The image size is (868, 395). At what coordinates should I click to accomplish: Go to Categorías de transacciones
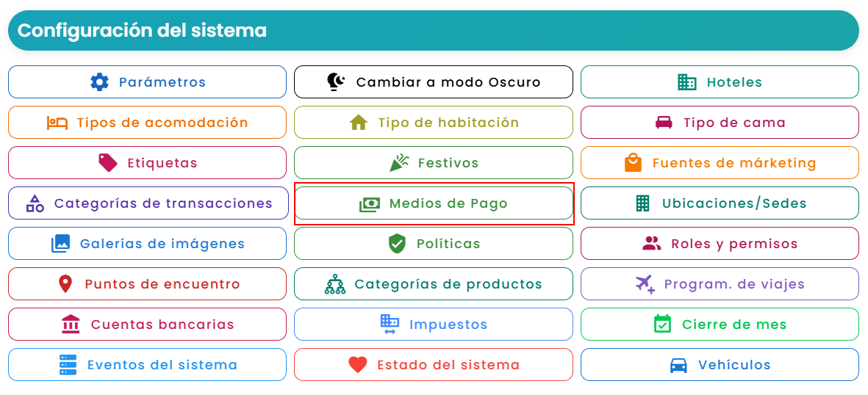[148, 203]
